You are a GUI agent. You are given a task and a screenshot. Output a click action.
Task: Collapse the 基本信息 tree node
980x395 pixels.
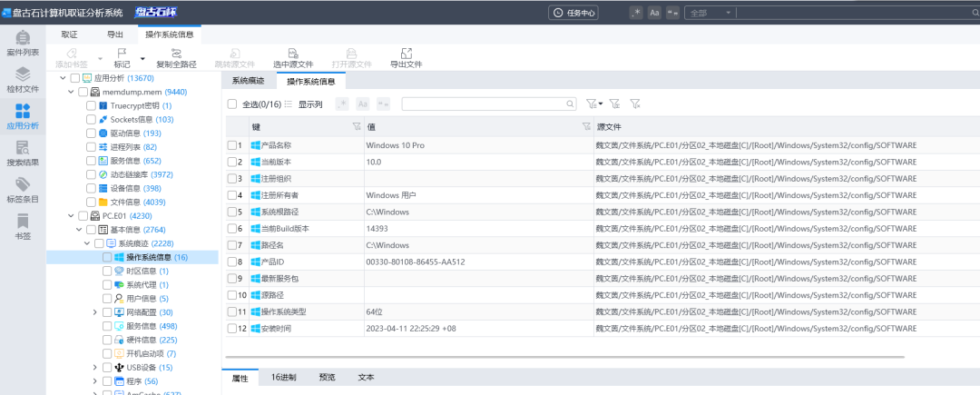79,230
